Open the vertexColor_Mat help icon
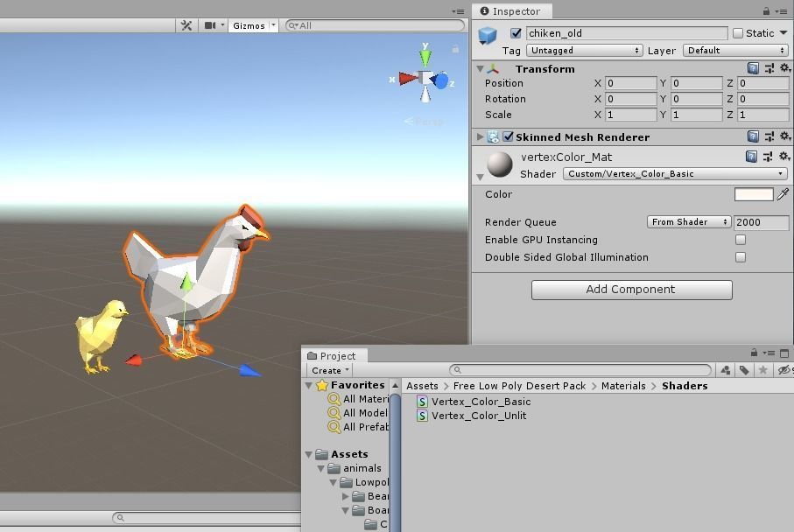 (751, 157)
